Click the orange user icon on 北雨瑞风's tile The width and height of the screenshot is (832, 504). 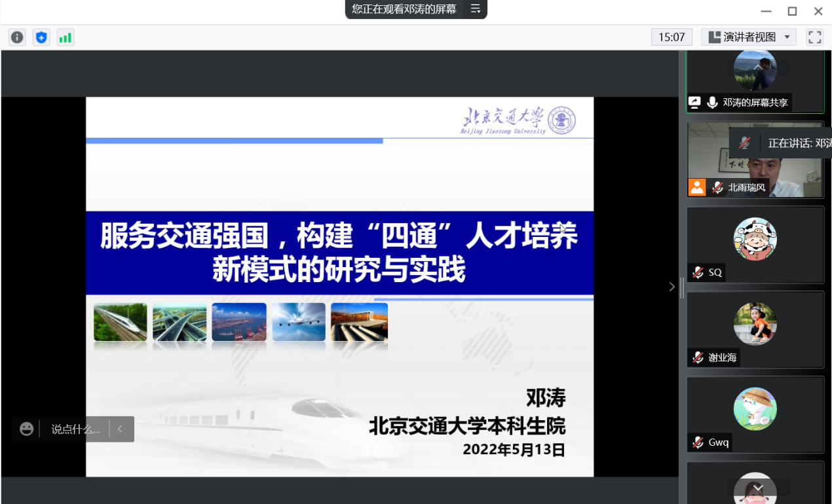[x=697, y=187]
